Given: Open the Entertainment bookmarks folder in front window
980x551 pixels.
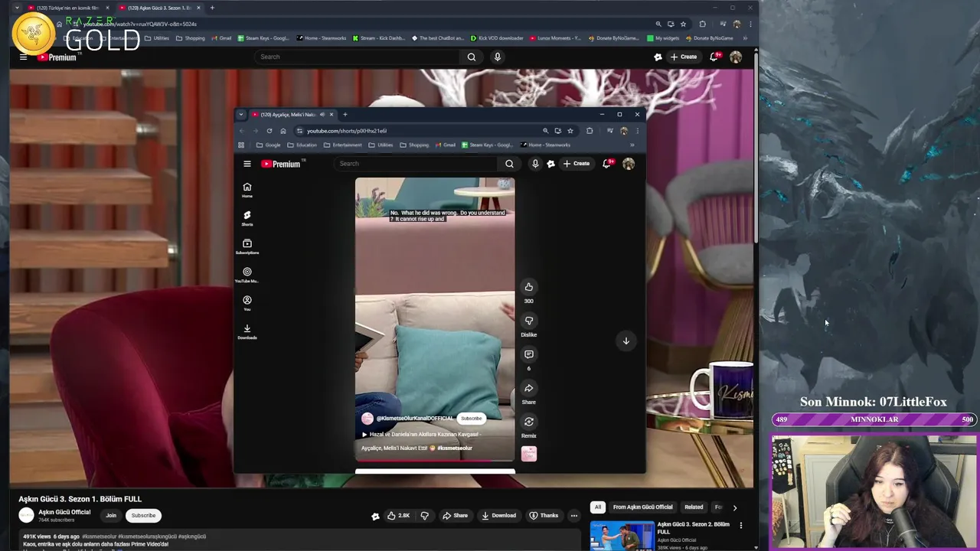Looking at the screenshot, I should (342, 145).
